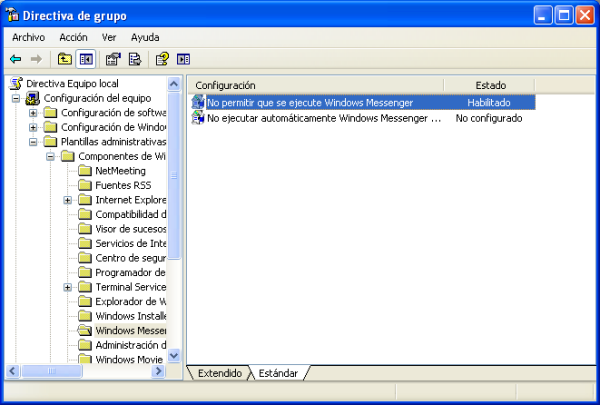600x405 pixels.
Task: Collapse the Configuración del equipo node
Action: [16, 98]
